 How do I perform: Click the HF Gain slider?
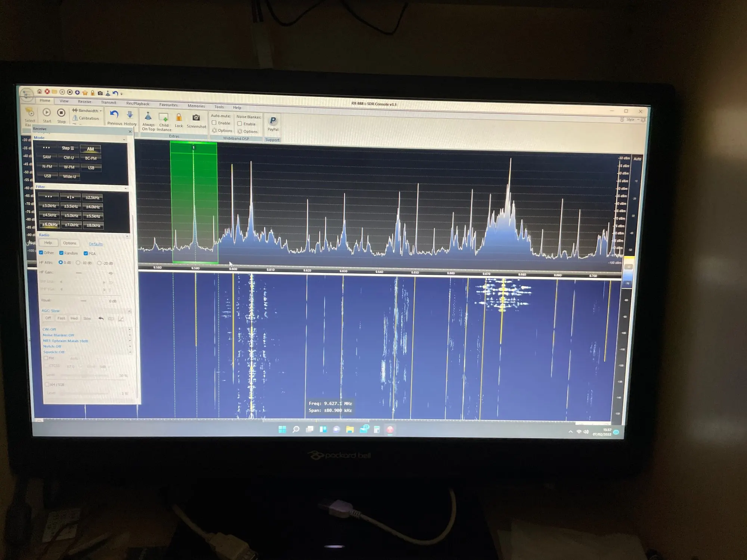pyautogui.click(x=79, y=273)
